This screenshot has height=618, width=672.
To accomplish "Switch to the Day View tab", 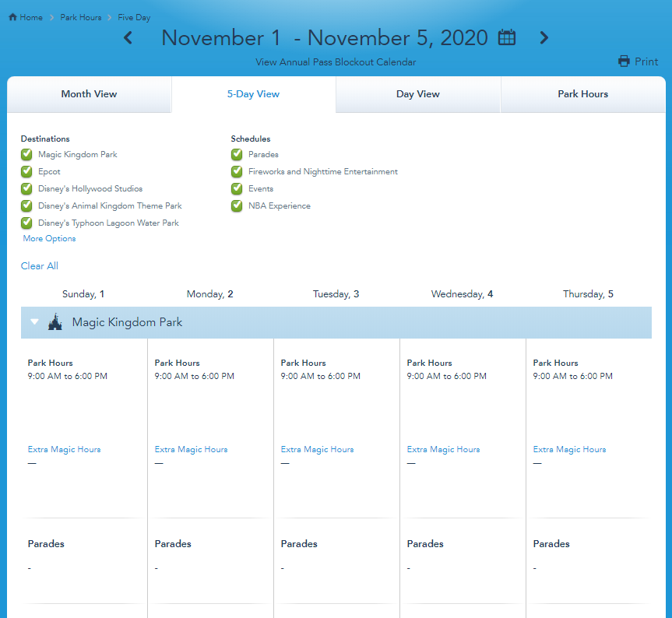I will [417, 94].
